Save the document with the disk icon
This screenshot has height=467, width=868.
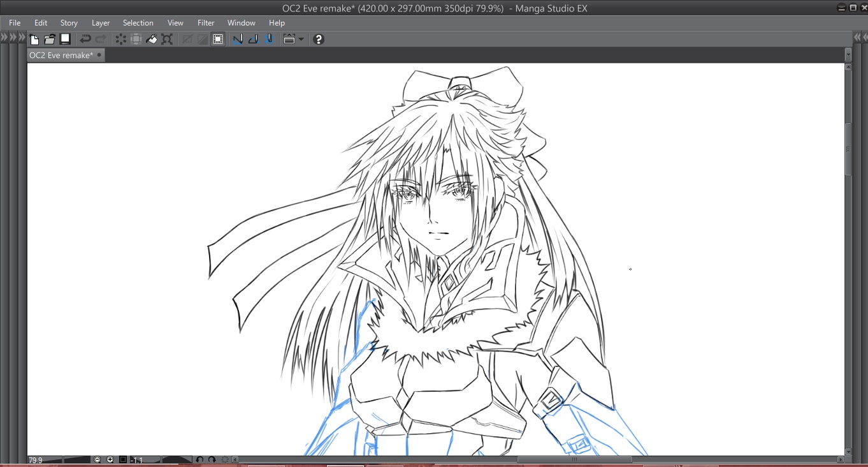[x=65, y=40]
